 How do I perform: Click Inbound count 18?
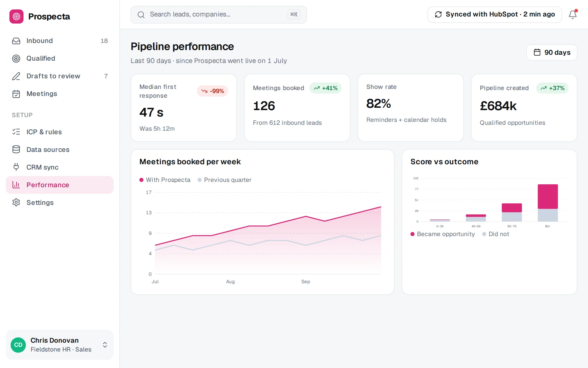point(104,41)
